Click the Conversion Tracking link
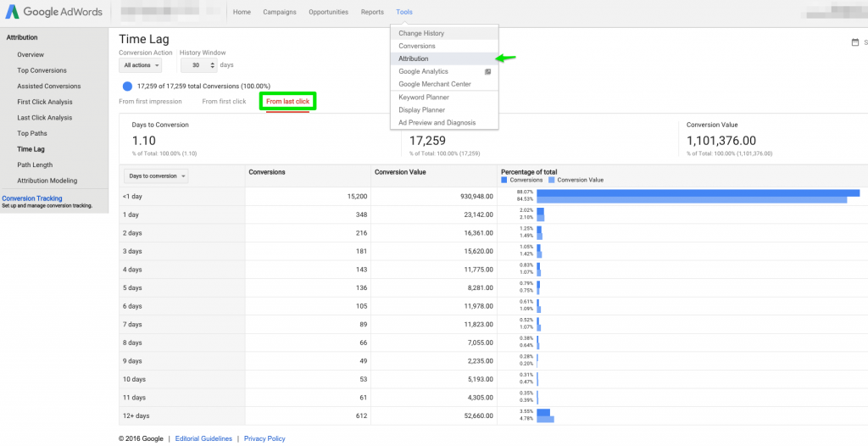The height and width of the screenshot is (446, 868). [x=32, y=198]
